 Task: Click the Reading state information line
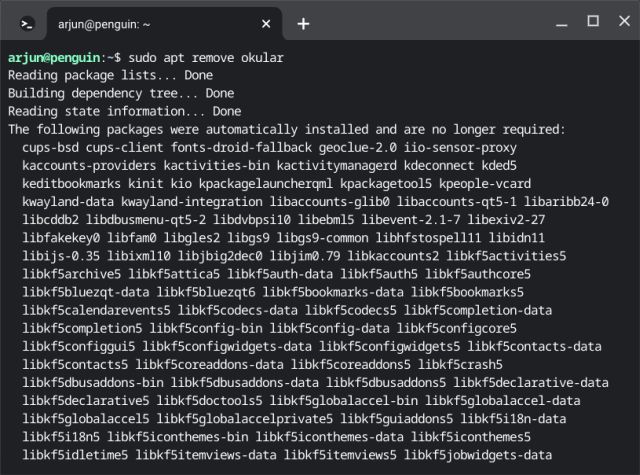(x=124, y=111)
